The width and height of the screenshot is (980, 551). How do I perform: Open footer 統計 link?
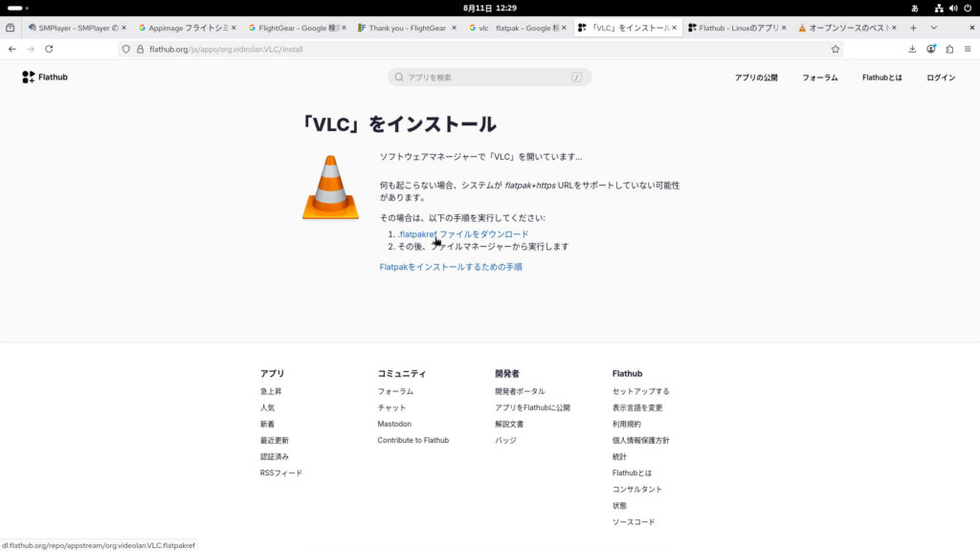pyautogui.click(x=619, y=456)
